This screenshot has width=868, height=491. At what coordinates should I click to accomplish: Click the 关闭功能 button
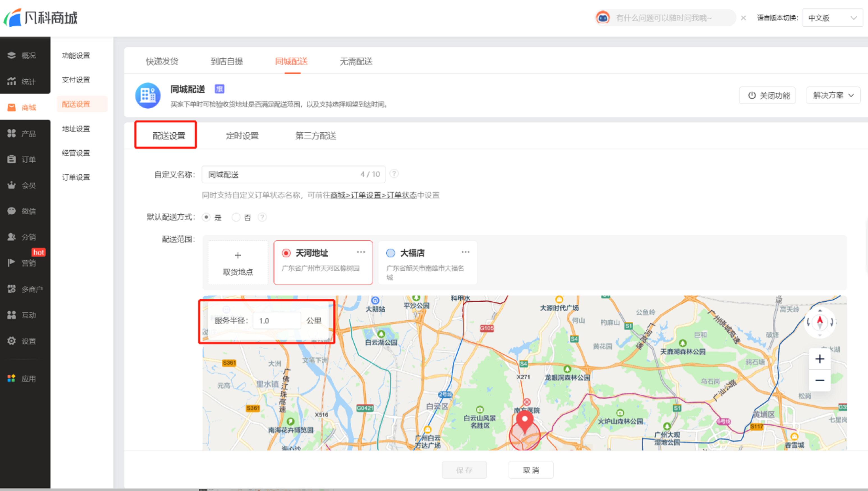pos(767,95)
